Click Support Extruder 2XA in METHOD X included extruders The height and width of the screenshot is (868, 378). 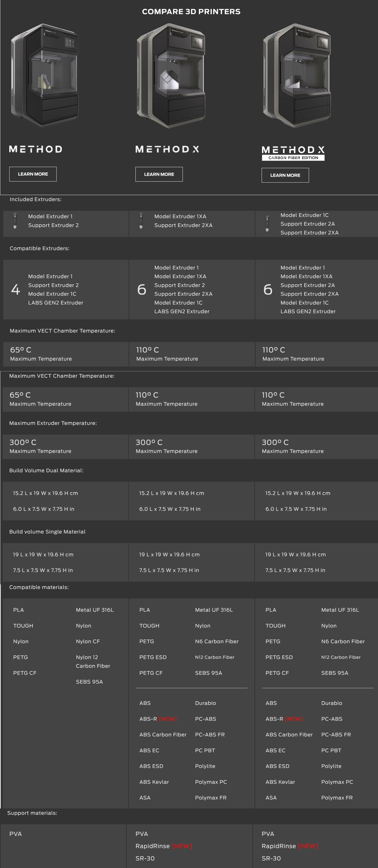(x=183, y=225)
